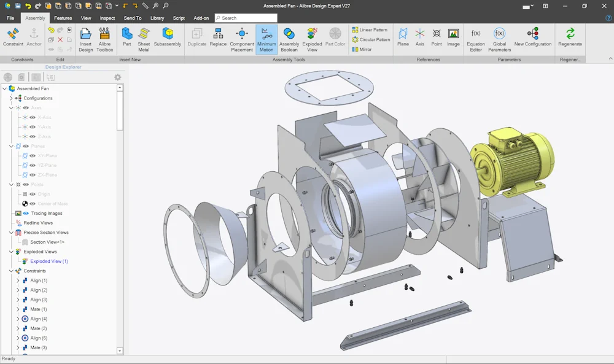The height and width of the screenshot is (364, 614).
Task: Toggle Minimum Motion mode
Action: 266,39
